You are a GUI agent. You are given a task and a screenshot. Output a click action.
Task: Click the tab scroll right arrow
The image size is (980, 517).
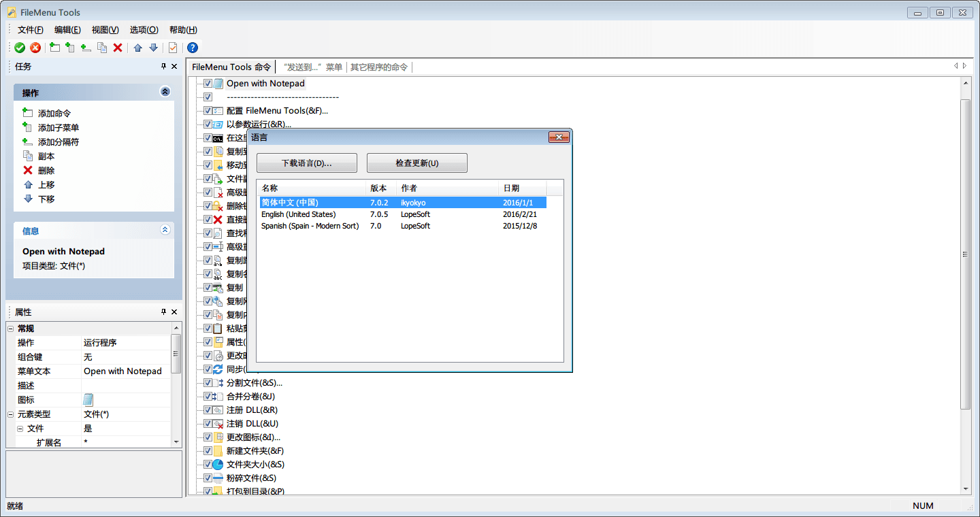coord(964,66)
